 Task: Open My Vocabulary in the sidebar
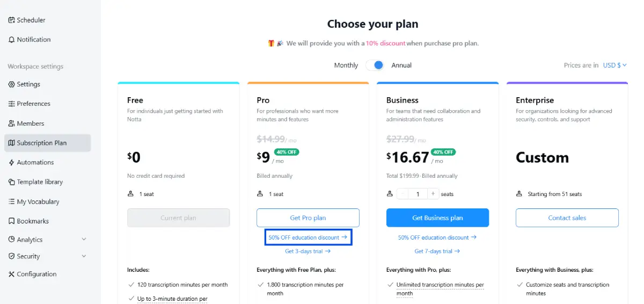38,202
